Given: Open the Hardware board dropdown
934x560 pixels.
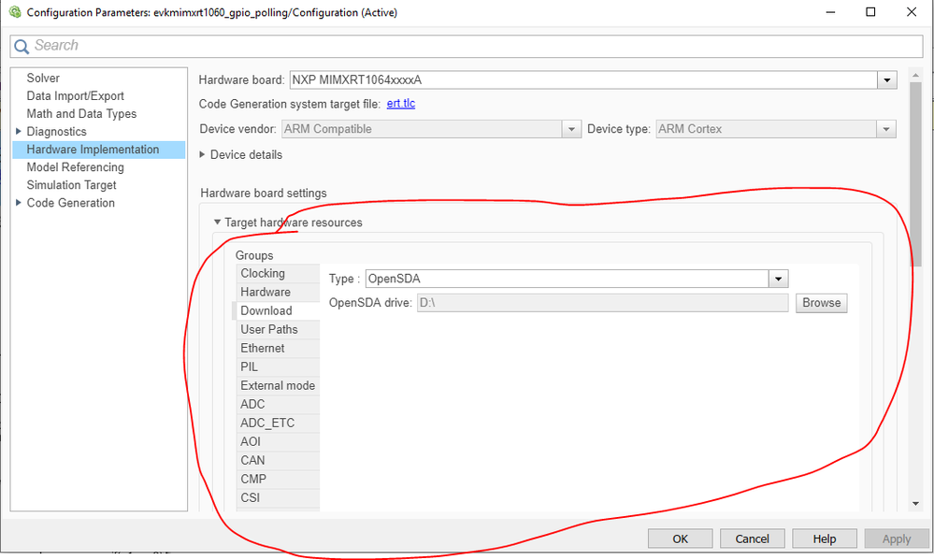Looking at the screenshot, I should [x=887, y=79].
